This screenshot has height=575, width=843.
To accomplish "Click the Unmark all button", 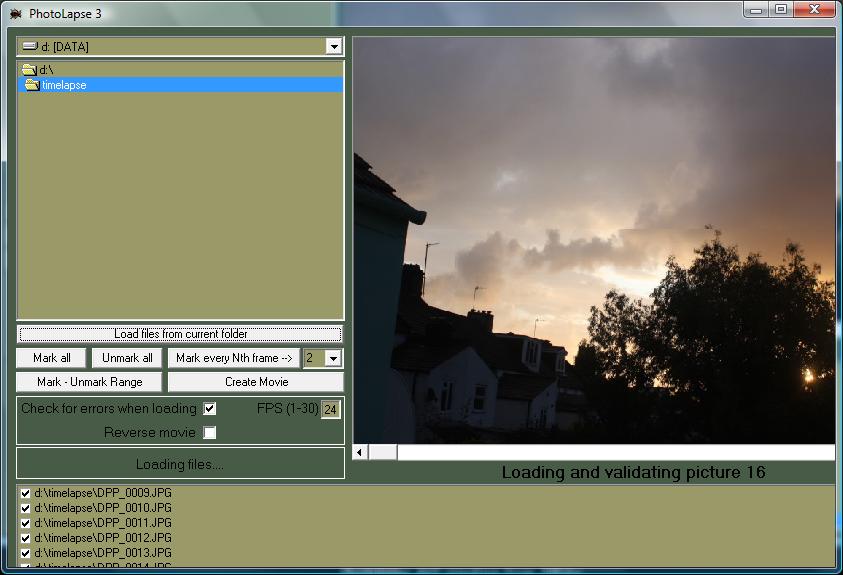I will click(x=127, y=358).
